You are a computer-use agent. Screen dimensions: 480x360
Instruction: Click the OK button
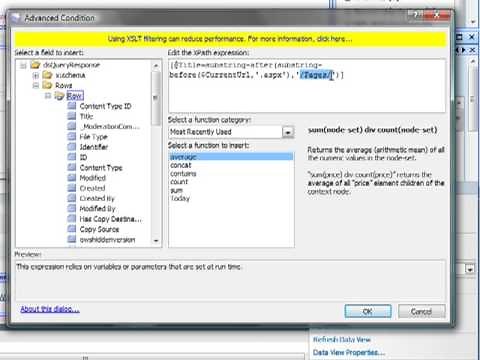pos(368,311)
